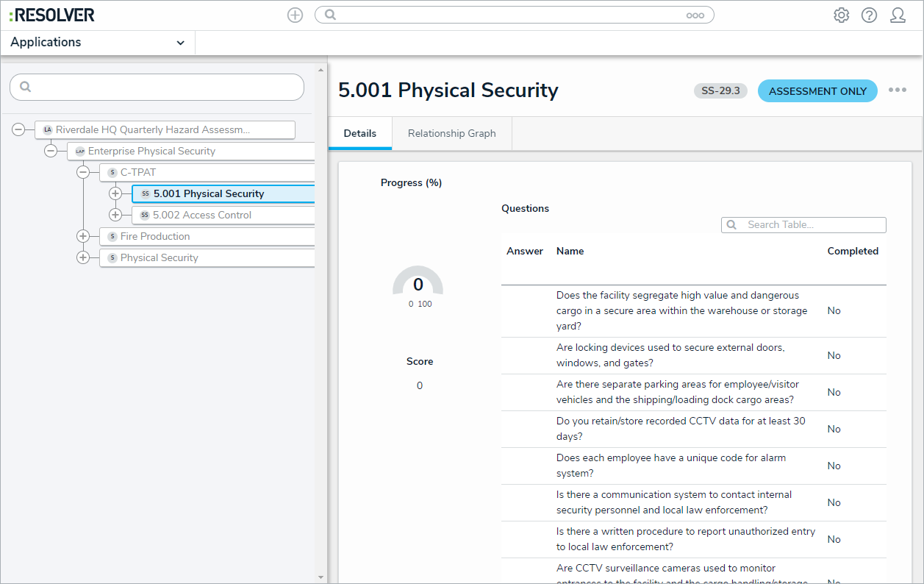Expand the 5.002 Access Control node

115,215
